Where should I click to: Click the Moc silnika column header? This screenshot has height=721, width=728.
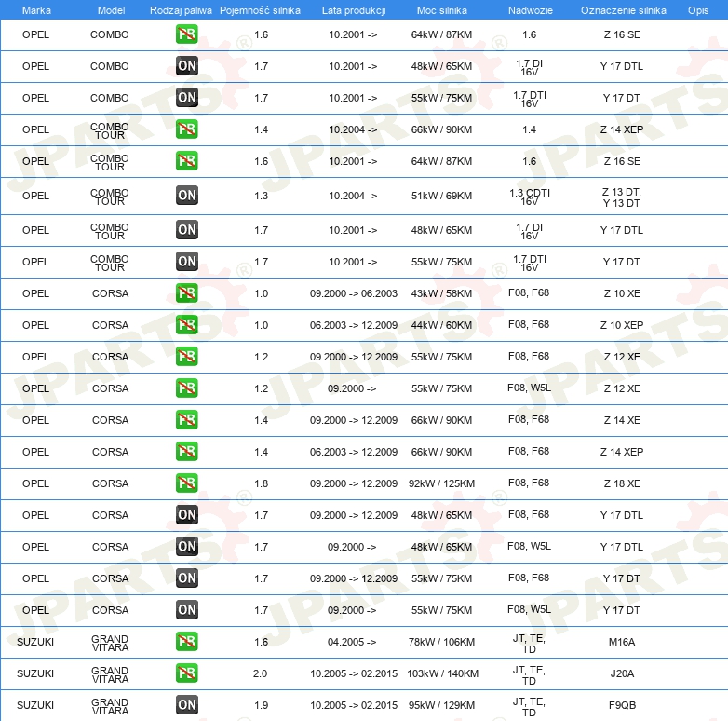[x=442, y=10]
